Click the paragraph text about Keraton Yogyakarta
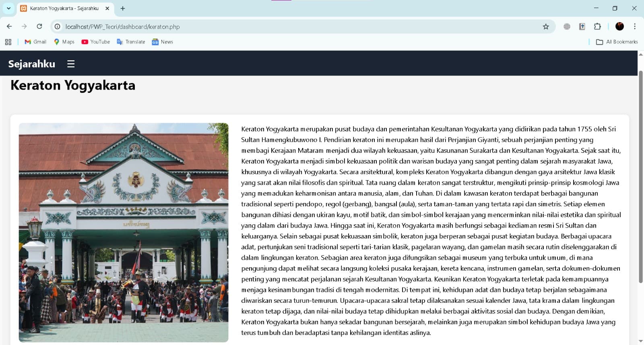The image size is (644, 345). click(x=431, y=231)
